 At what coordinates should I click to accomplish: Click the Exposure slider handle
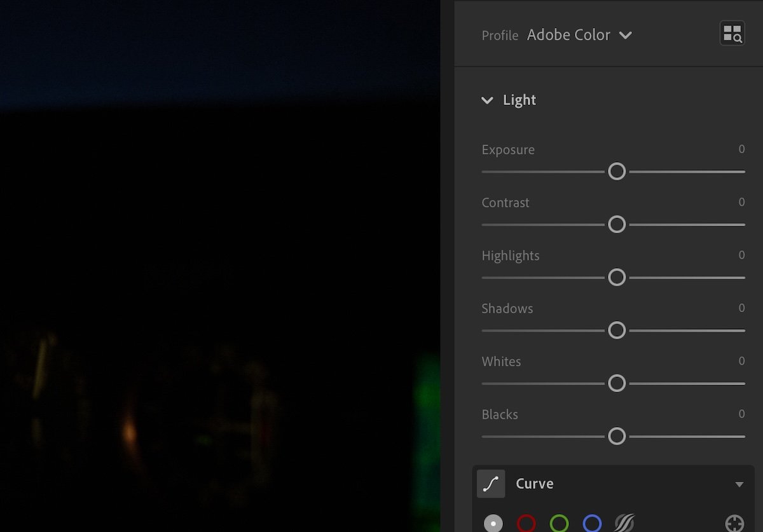tap(616, 172)
